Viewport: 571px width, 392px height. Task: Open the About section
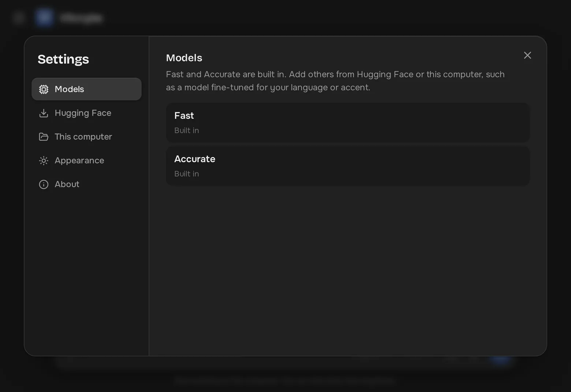[86, 184]
